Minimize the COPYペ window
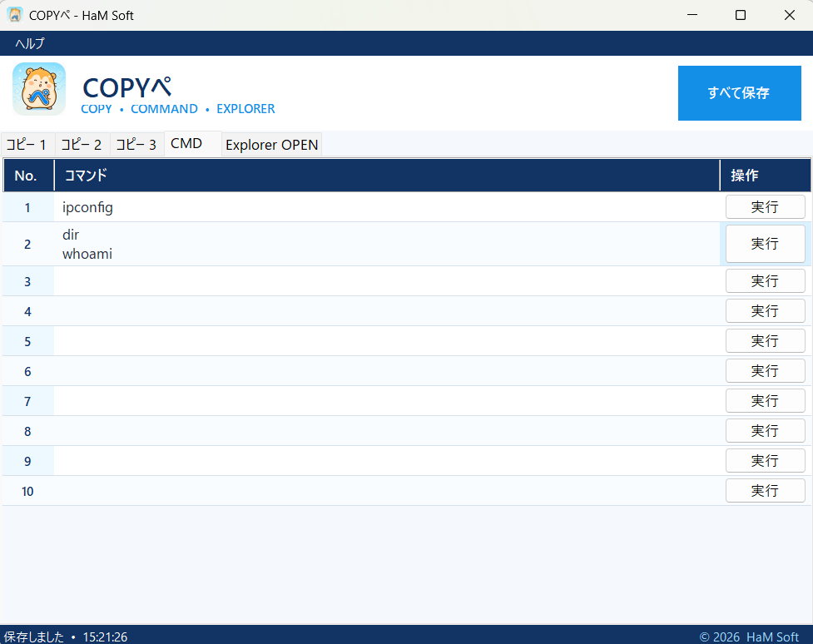813x644 pixels. coord(692,15)
